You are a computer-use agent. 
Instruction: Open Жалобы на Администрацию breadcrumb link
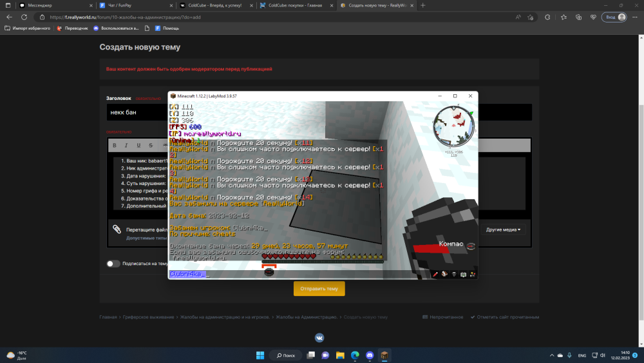point(307,317)
